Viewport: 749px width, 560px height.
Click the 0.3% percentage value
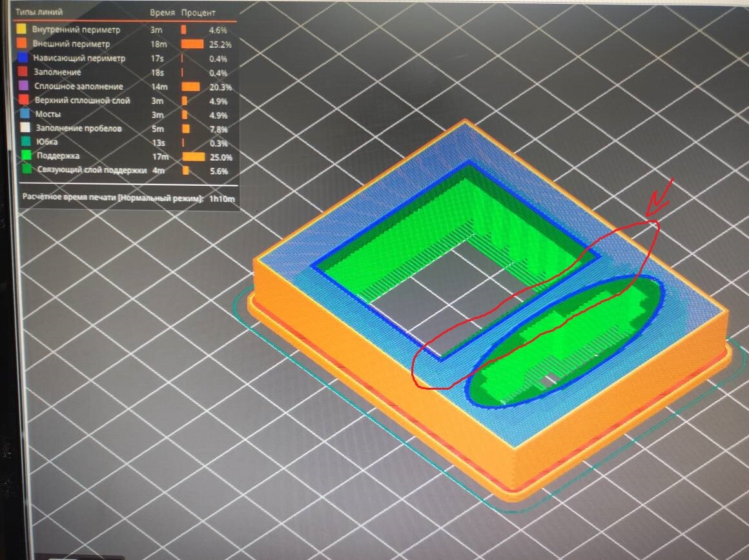tap(219, 144)
